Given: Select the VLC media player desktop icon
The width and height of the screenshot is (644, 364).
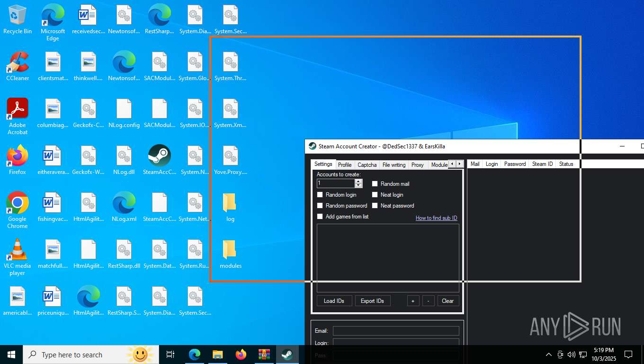Looking at the screenshot, I should 18,257.
